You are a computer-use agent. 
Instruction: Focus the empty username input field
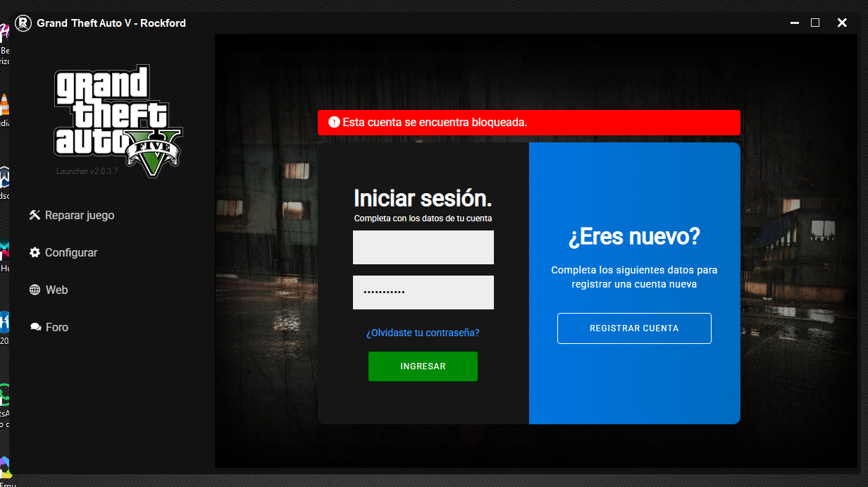[x=423, y=247]
